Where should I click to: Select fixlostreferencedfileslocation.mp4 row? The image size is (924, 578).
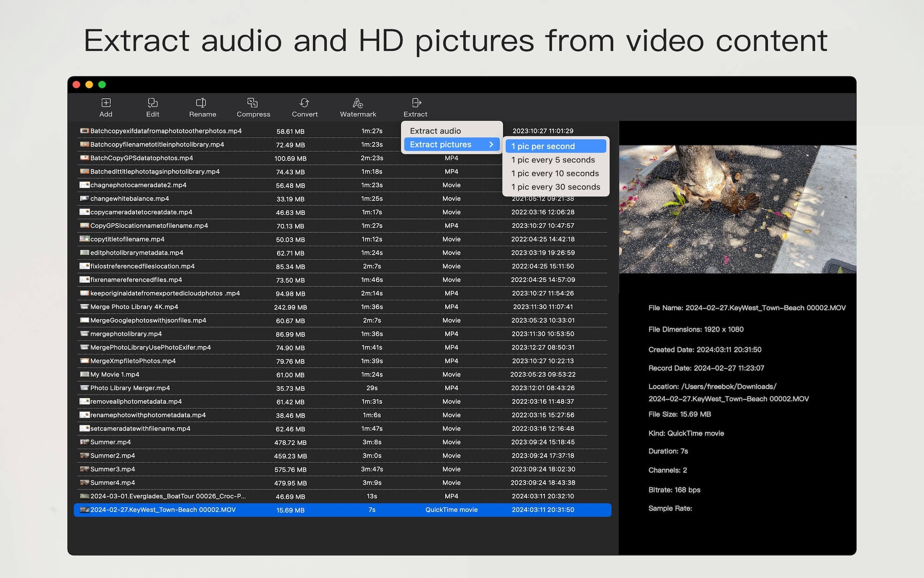[342, 266]
